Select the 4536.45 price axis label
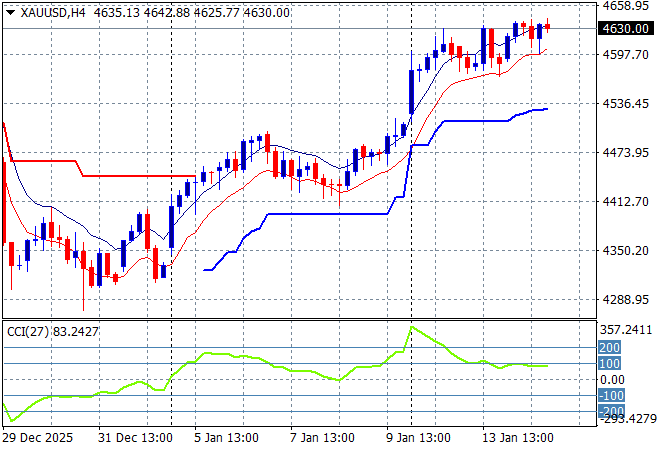 (x=625, y=103)
